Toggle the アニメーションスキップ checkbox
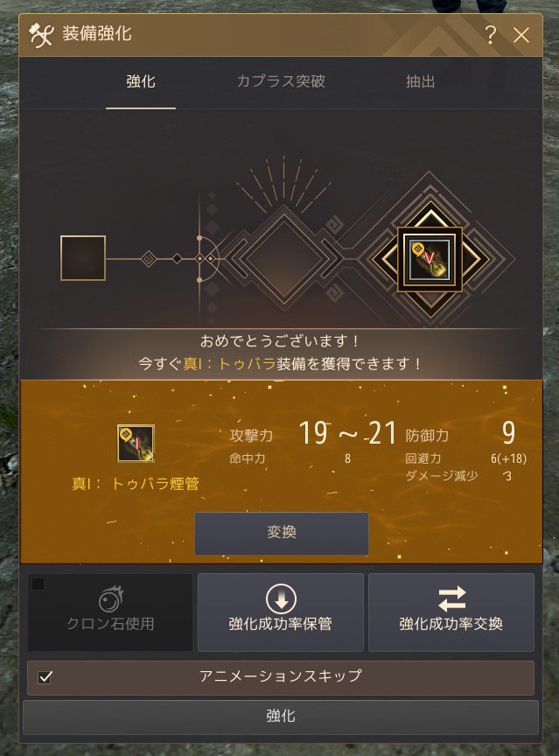The height and width of the screenshot is (756, 559). point(45,677)
